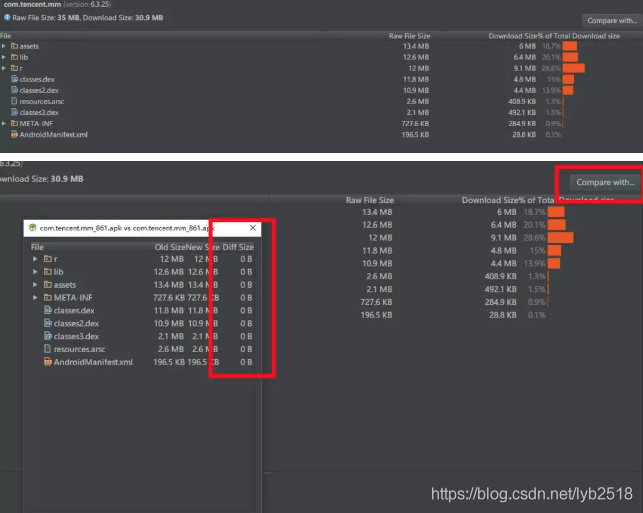Click META-INF folder icon in comparison dialog
Screen dimensions: 643x513
(x=48, y=297)
